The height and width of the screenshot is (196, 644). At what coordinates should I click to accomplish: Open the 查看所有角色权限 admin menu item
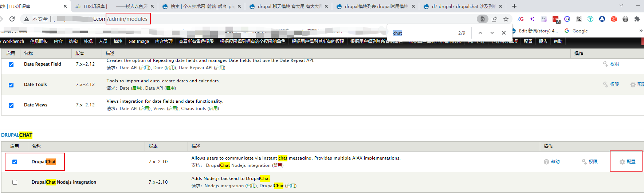196,41
